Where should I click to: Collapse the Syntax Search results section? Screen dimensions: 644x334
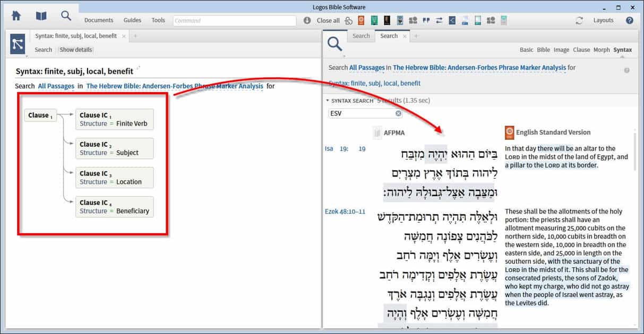click(327, 101)
